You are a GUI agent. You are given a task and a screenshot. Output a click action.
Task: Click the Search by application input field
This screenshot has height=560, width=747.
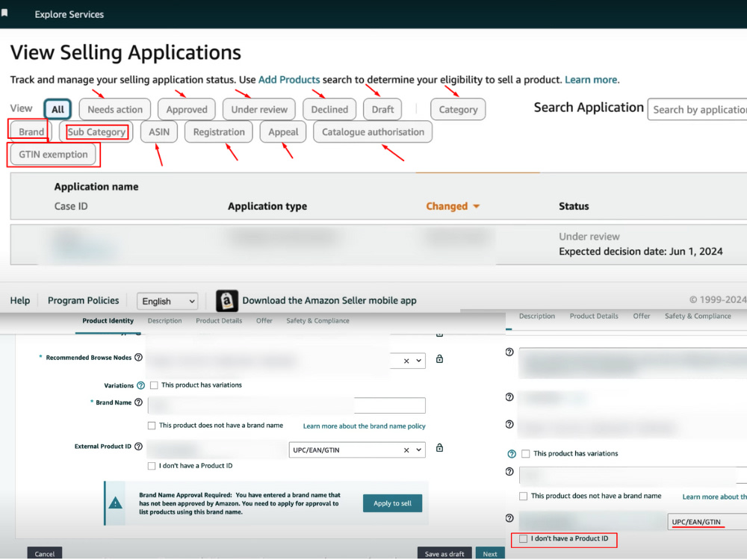click(697, 110)
